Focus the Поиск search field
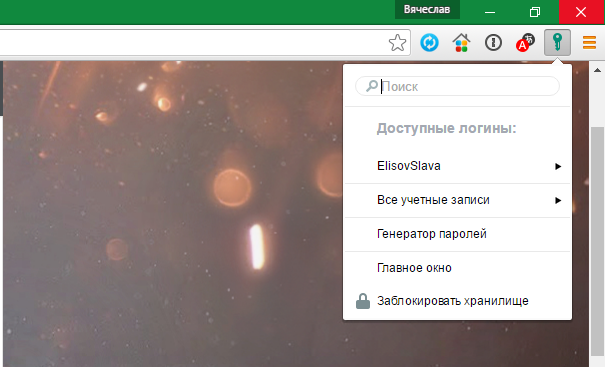The width and height of the screenshot is (605, 367). coord(457,86)
